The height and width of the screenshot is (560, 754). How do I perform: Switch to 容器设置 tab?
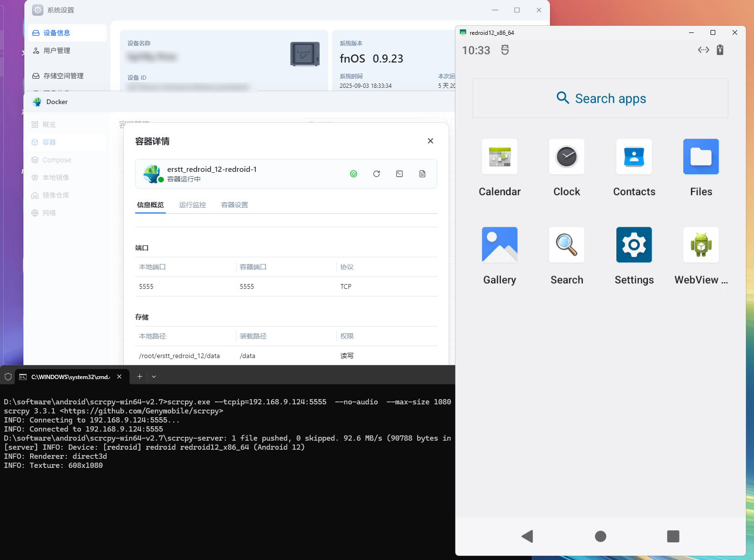click(235, 205)
